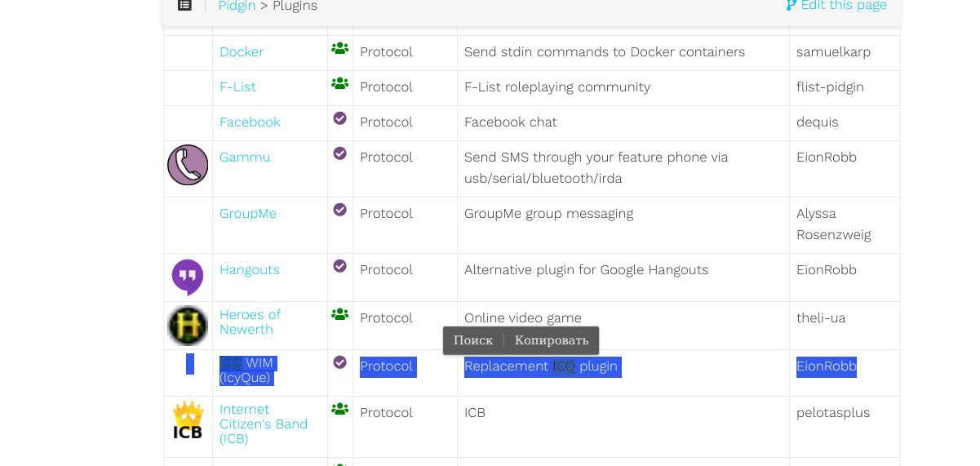Click highlighted 'Replacement ICQ plugin' text

point(541,366)
